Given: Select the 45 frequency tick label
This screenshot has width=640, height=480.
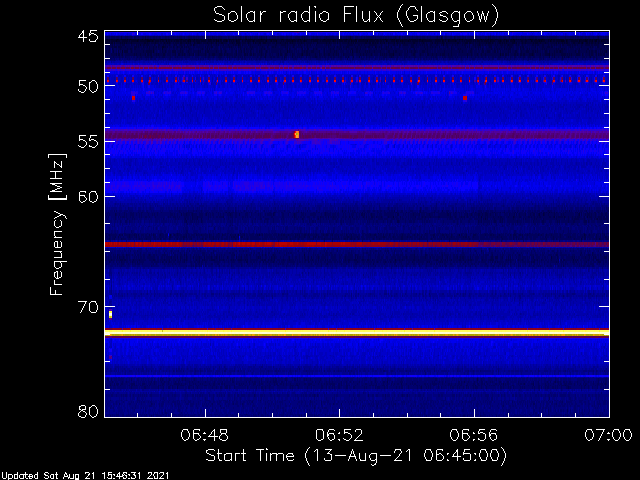Looking at the screenshot, I should coord(88,37).
